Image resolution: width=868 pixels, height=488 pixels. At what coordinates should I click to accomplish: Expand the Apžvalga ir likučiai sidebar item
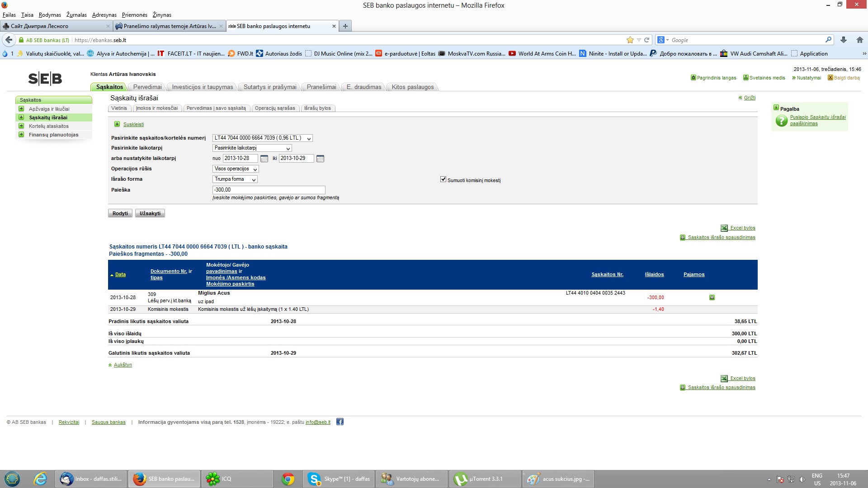(21, 109)
